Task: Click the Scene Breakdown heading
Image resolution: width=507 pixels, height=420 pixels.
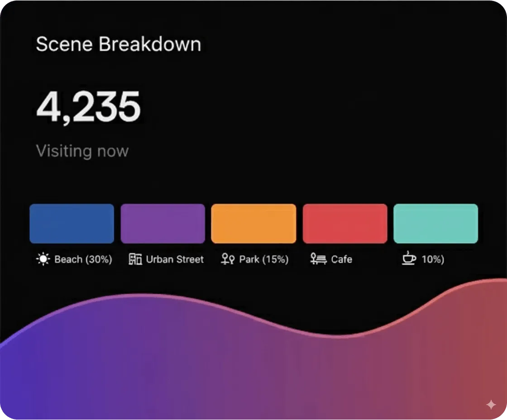Action: pos(119,44)
